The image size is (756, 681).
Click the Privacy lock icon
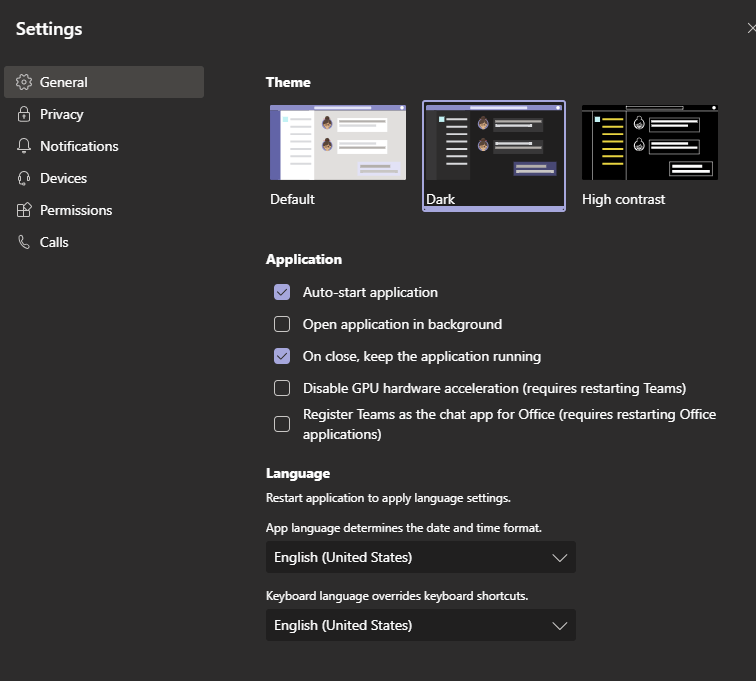coord(24,114)
